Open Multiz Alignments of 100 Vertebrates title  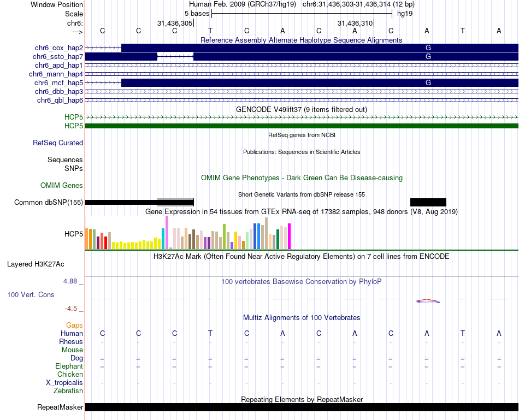302,318
